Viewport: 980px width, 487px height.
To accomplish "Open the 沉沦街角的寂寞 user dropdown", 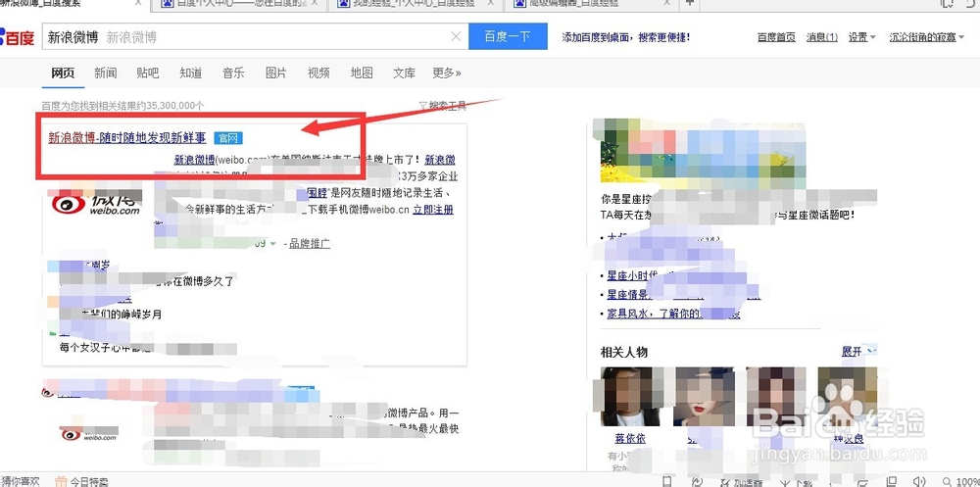I will pyautogui.click(x=927, y=37).
